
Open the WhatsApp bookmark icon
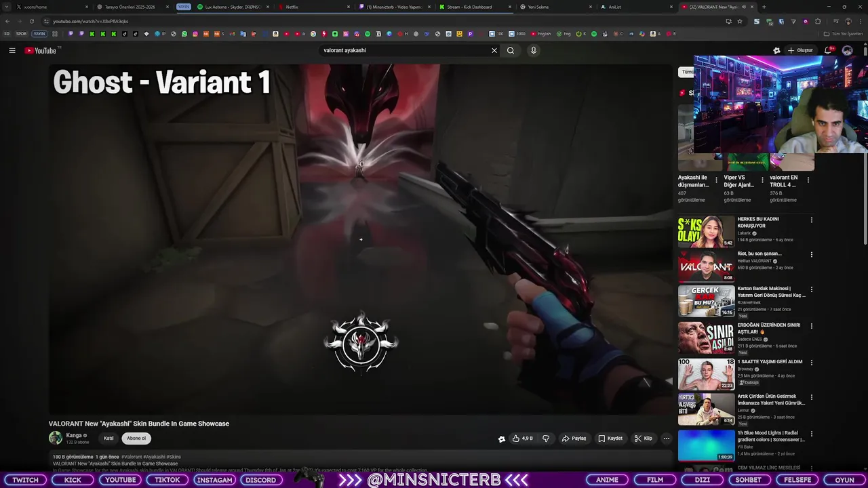tap(184, 34)
